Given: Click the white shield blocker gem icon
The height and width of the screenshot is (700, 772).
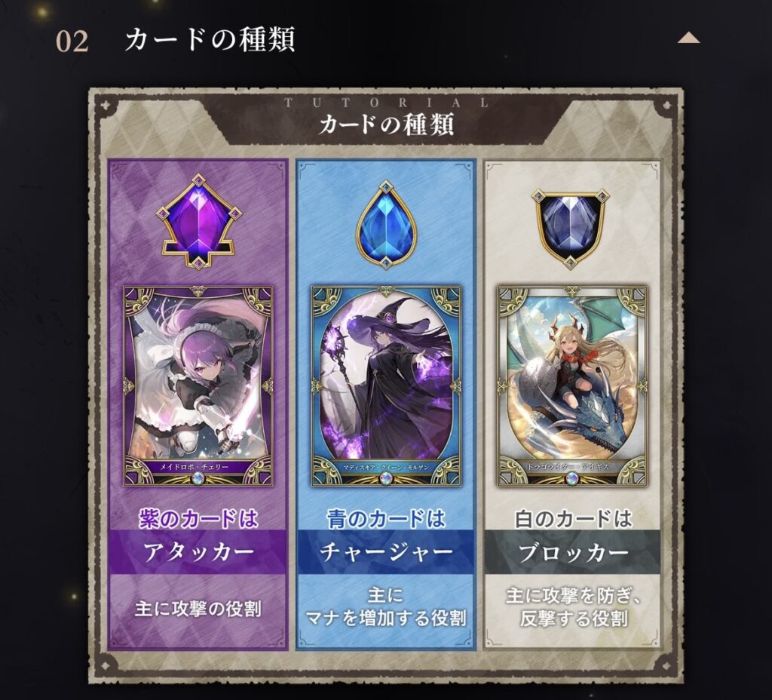Looking at the screenshot, I should pos(570,226).
